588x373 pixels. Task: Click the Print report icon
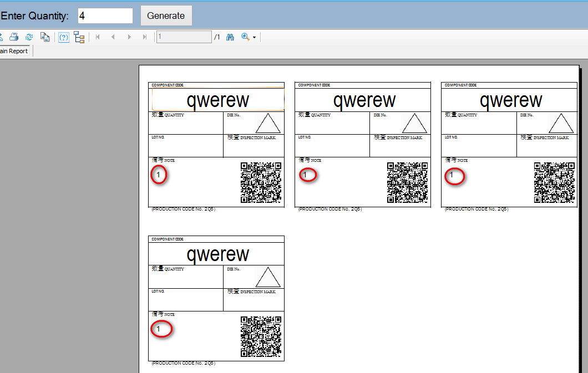pyautogui.click(x=14, y=37)
